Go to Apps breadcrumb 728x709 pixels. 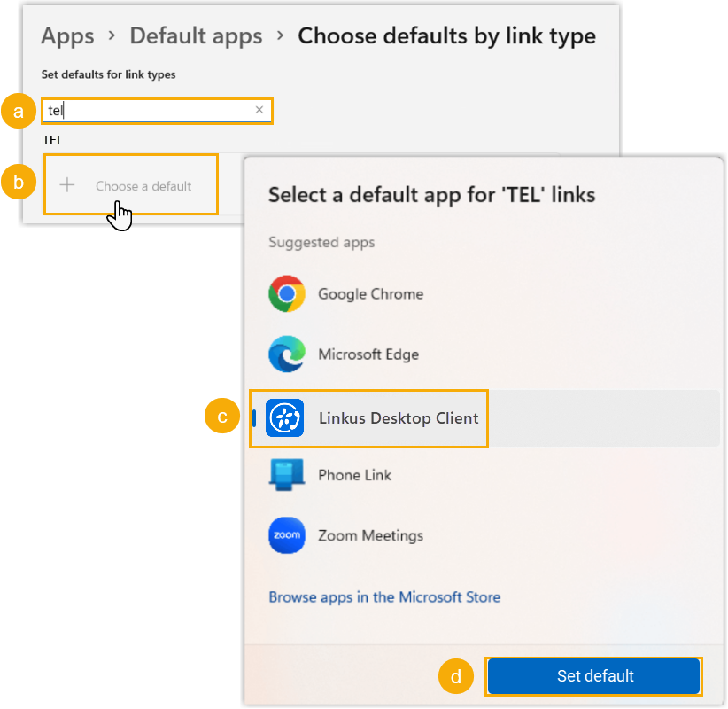pos(68,35)
